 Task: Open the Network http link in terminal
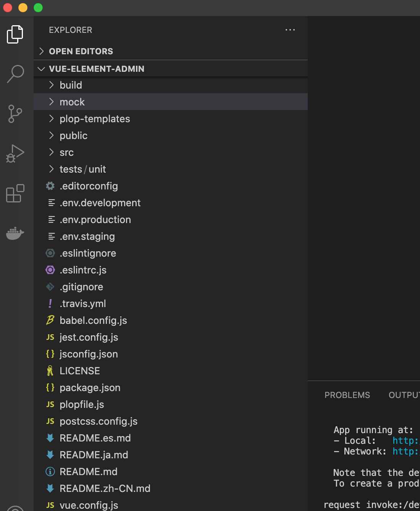coord(406,451)
